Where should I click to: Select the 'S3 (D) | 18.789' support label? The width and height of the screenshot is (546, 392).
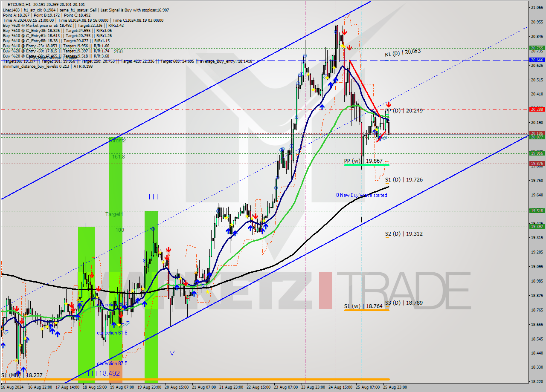[x=404, y=303]
